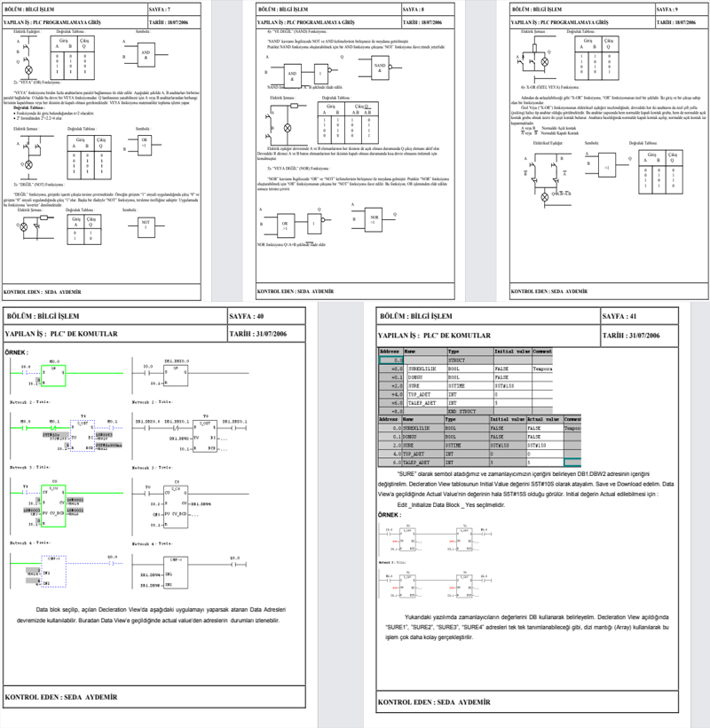Select the highlighted TALEP_ADET actual value cell

[x=573, y=462]
